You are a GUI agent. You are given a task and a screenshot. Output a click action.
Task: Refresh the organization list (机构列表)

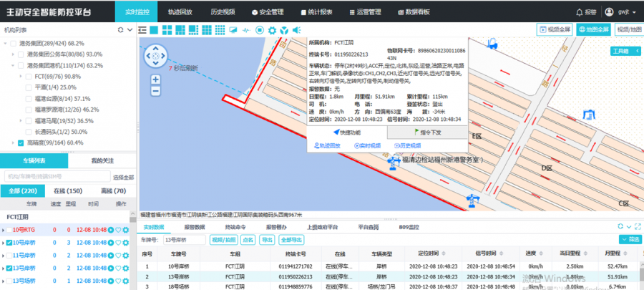click(120, 30)
